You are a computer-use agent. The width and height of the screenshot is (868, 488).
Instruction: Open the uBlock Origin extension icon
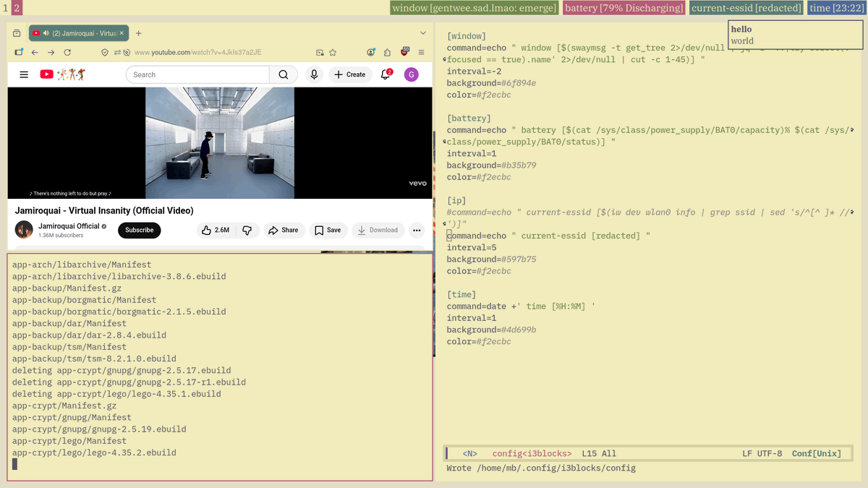point(404,52)
